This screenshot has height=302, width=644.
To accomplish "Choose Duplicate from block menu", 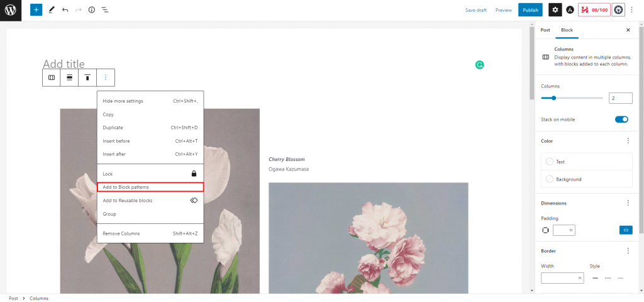I will point(150,128).
